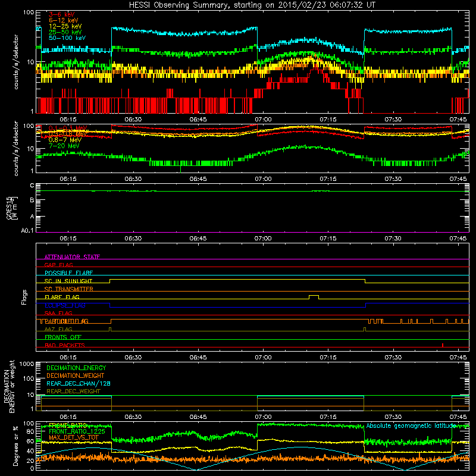Click the GOES15 axis label
This screenshot has width=476, height=476.
(9, 208)
